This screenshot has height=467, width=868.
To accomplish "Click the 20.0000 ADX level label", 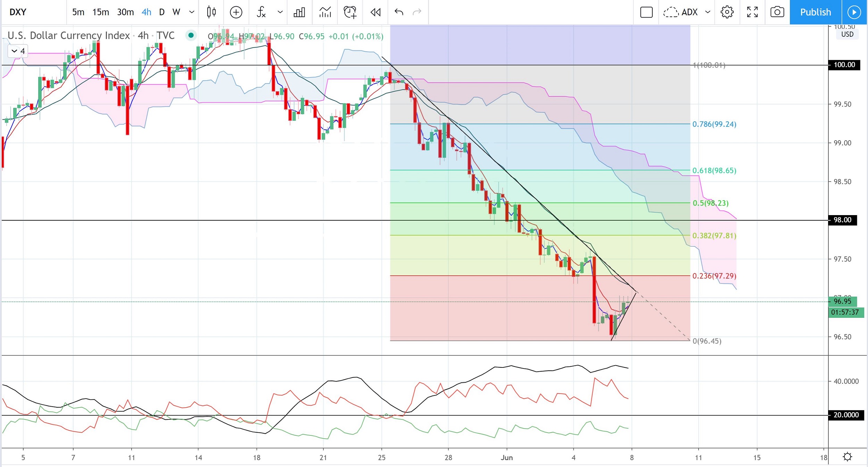I will [846, 415].
